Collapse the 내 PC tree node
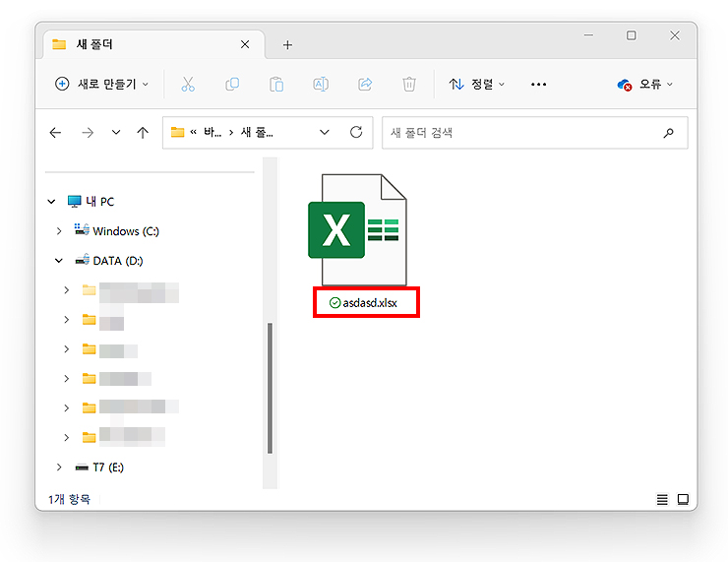Viewport: 728px width, 562px height. point(51,202)
